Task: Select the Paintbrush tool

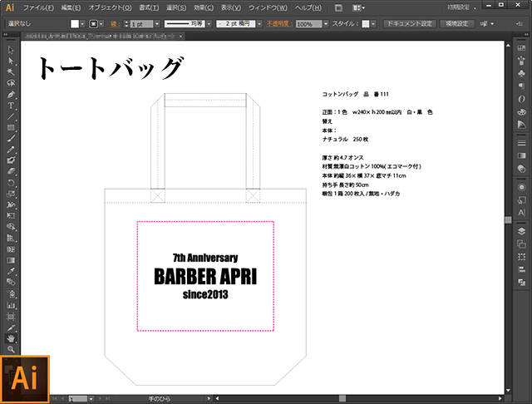Action: 11,138
